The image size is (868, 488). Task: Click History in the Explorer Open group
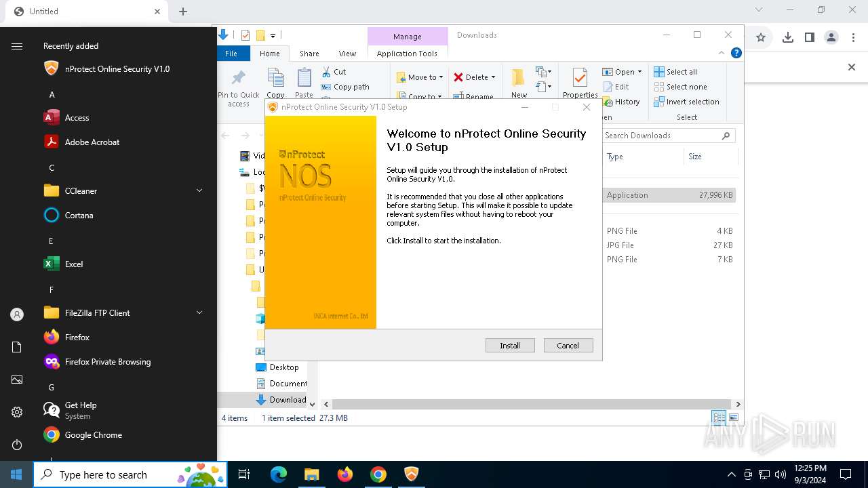(620, 102)
